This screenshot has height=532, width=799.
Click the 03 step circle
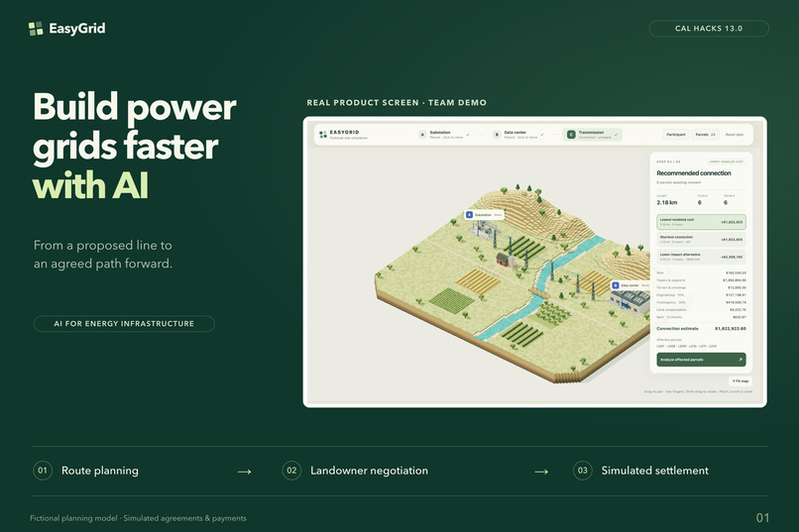[583, 471]
